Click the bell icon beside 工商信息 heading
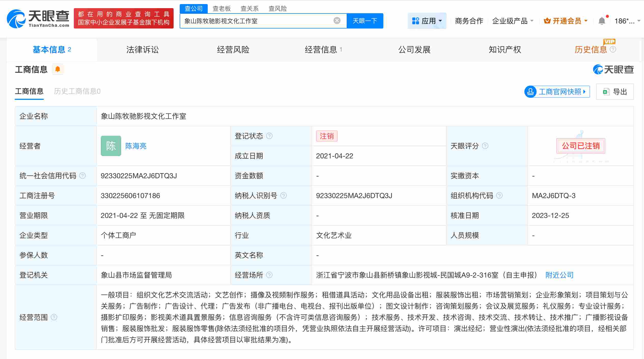The image size is (644, 359). [x=58, y=69]
